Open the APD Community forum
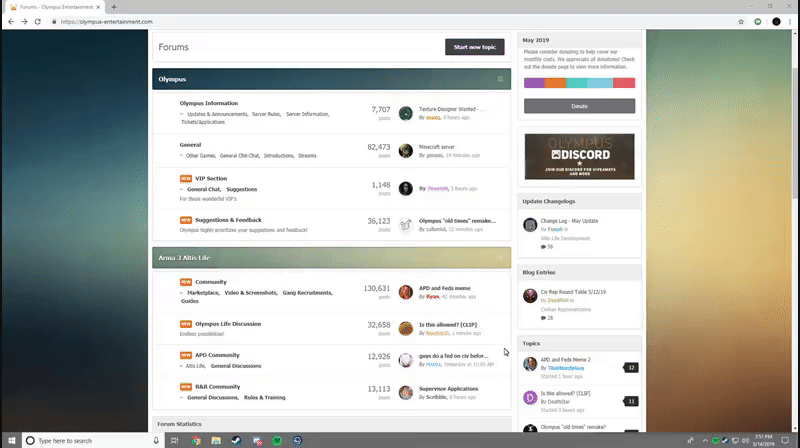 (217, 355)
